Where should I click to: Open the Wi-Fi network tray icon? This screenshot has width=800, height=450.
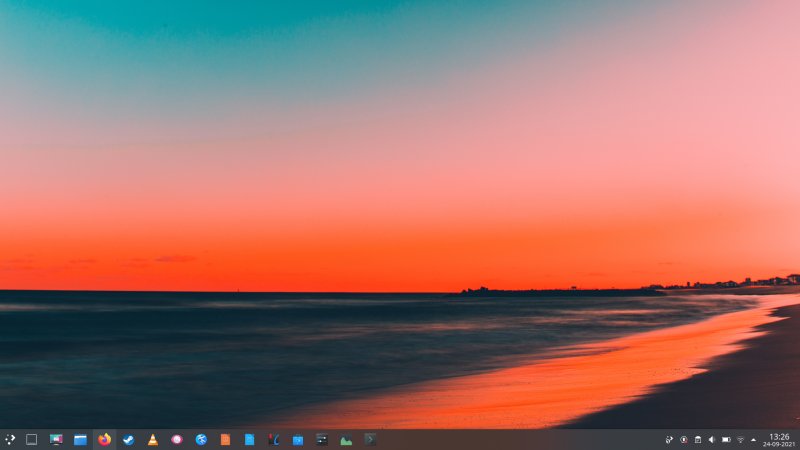(740, 440)
